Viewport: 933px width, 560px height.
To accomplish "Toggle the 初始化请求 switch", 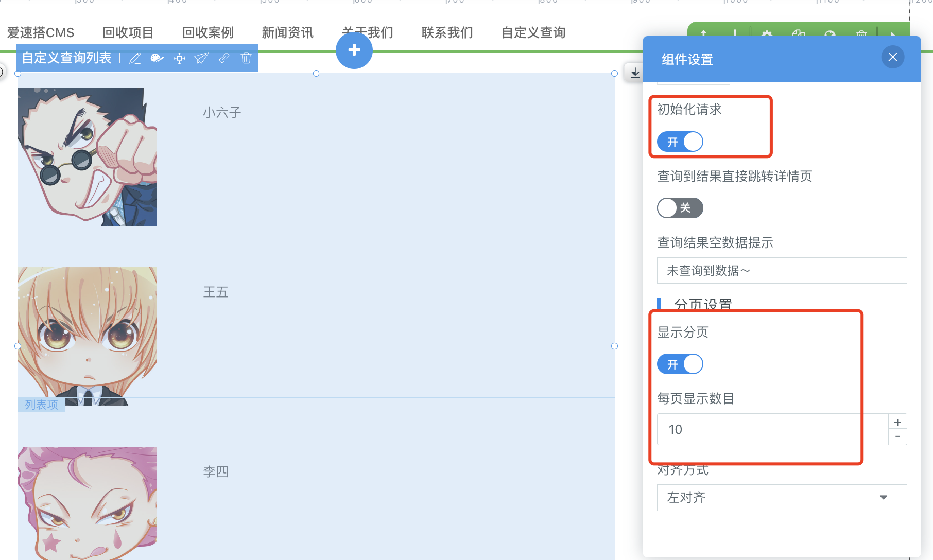I will [680, 142].
